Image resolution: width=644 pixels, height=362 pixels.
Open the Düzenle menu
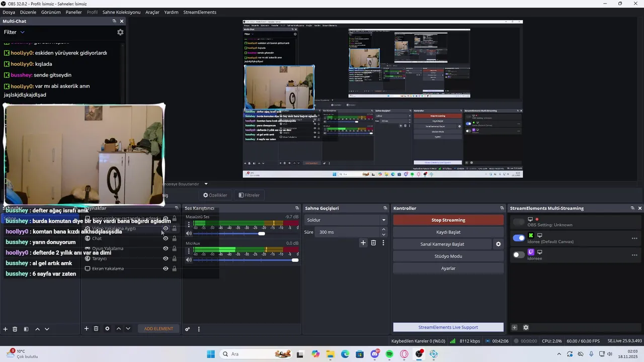[28, 12]
